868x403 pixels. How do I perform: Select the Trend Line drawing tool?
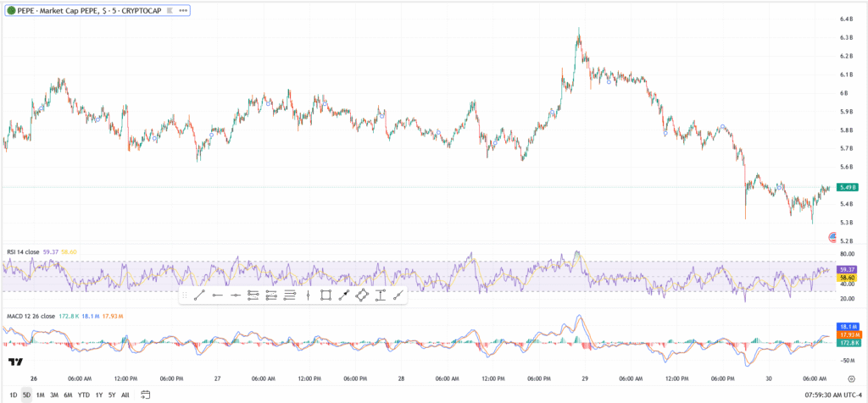199,295
